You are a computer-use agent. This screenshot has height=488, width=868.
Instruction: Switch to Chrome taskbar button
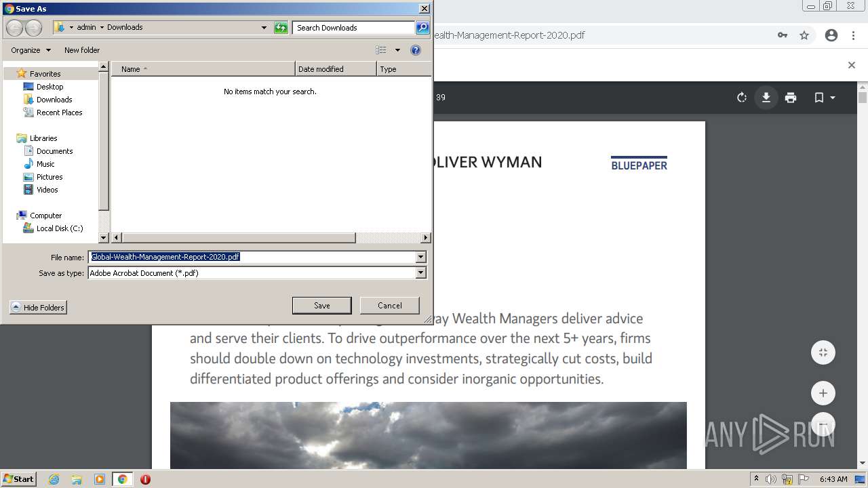coord(122,479)
